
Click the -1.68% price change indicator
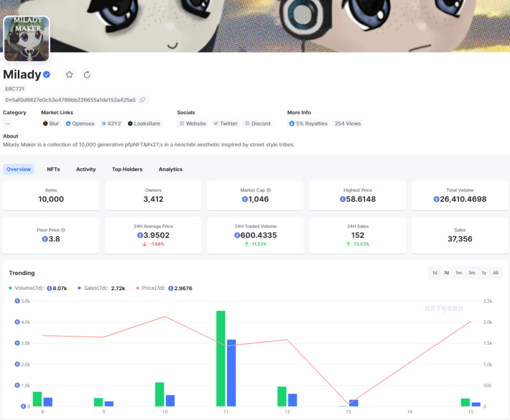(153, 244)
